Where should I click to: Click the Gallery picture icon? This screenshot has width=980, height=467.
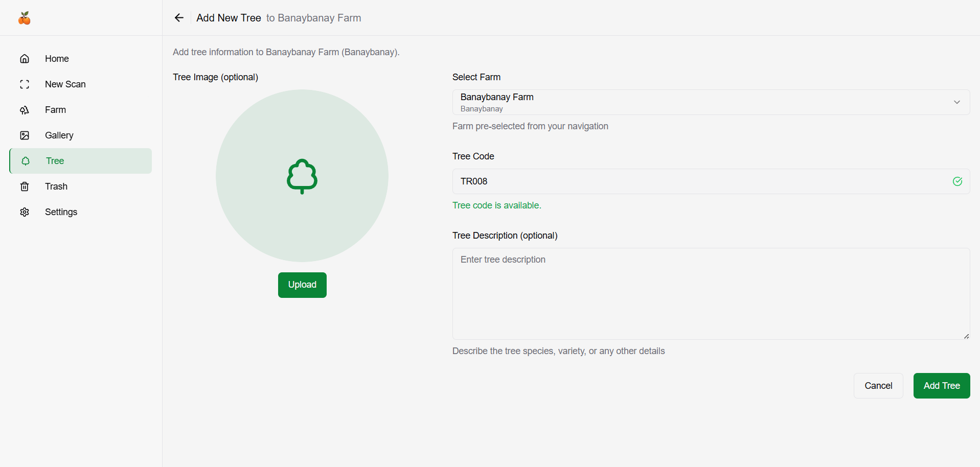25,135
